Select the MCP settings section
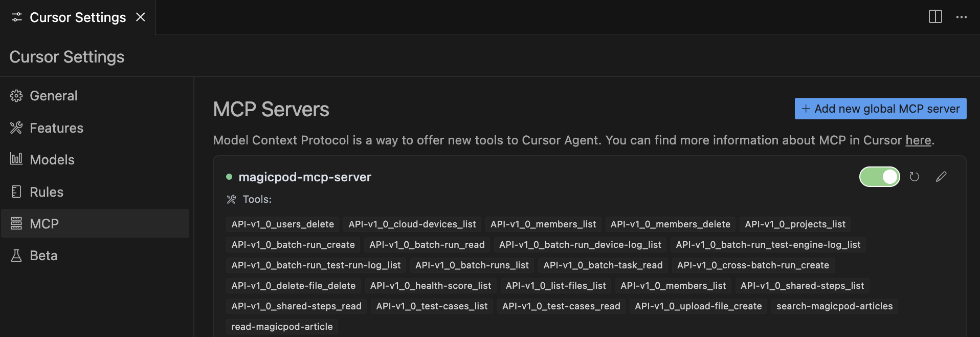980x337 pixels. coord(95,223)
